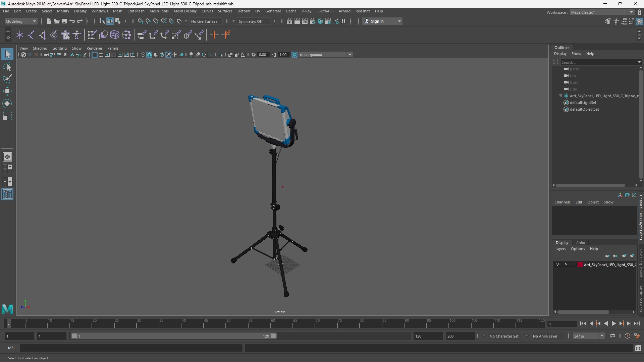Toggle snap to curves icon
The image size is (644, 362).
148,21
